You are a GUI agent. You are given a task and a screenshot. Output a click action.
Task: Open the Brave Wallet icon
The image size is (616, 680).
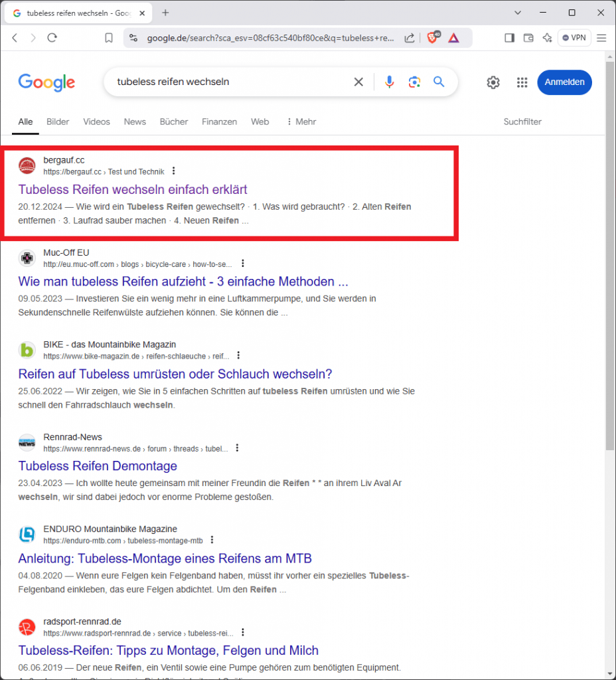click(x=528, y=38)
